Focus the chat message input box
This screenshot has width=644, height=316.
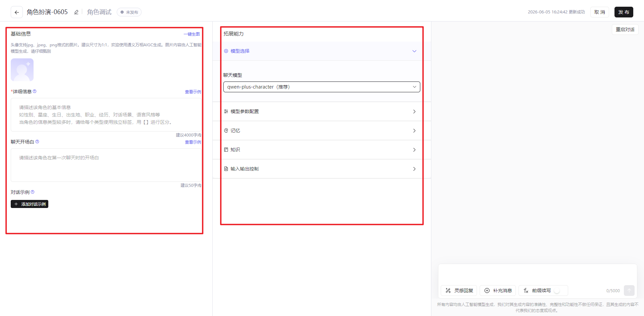click(x=537, y=274)
